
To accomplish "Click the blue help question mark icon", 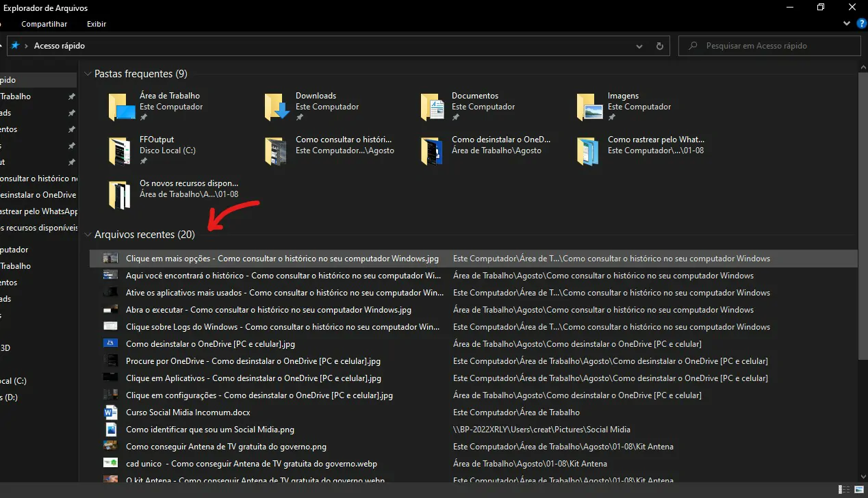I will tap(862, 24).
